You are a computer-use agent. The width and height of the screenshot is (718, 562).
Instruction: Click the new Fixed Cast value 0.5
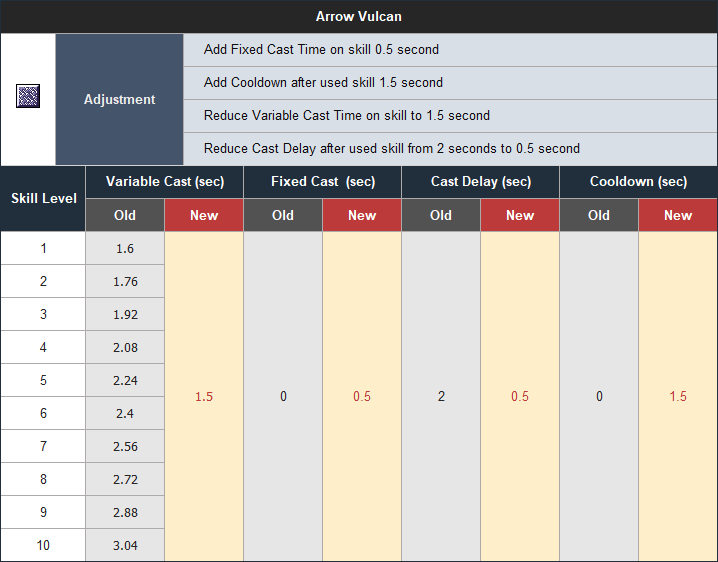click(362, 396)
